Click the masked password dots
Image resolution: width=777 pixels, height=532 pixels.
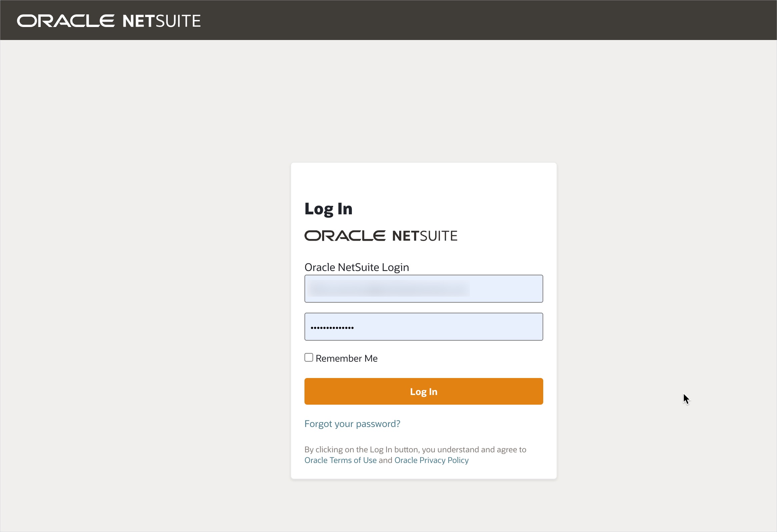(332, 328)
